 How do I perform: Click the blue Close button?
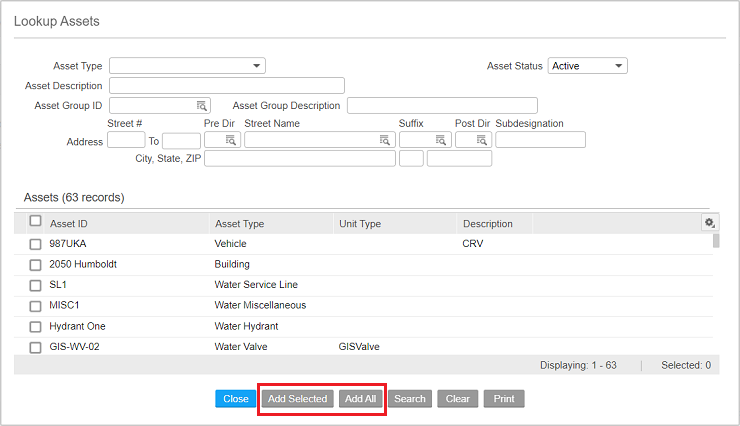tap(235, 399)
